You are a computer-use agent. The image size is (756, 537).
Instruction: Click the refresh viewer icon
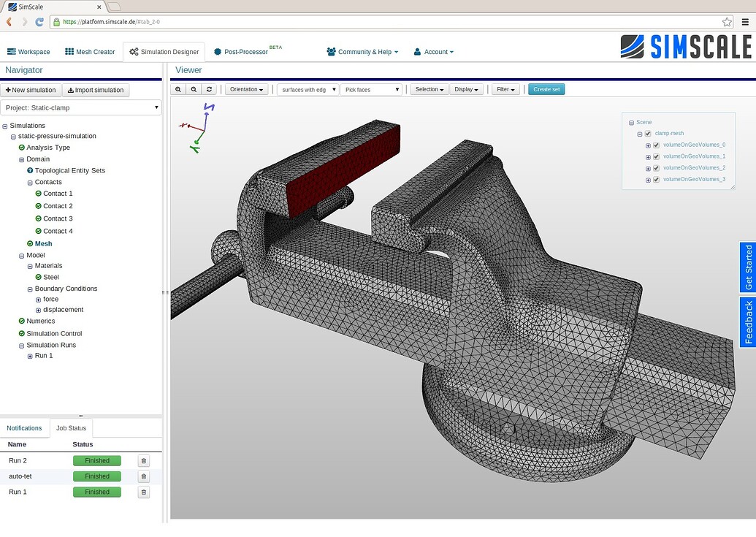click(x=210, y=88)
